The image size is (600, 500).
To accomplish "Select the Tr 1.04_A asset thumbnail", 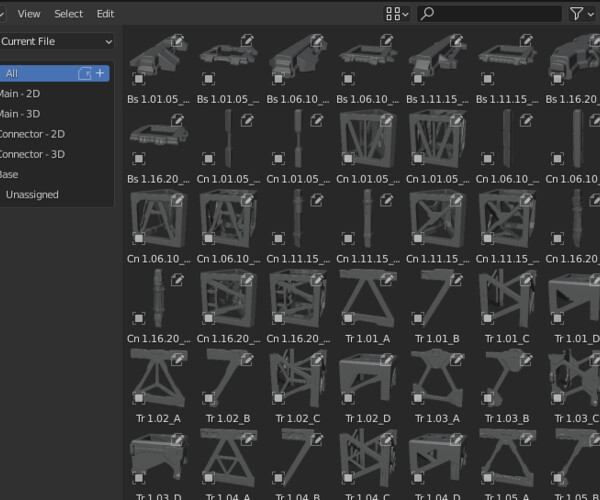I will tap(228, 458).
